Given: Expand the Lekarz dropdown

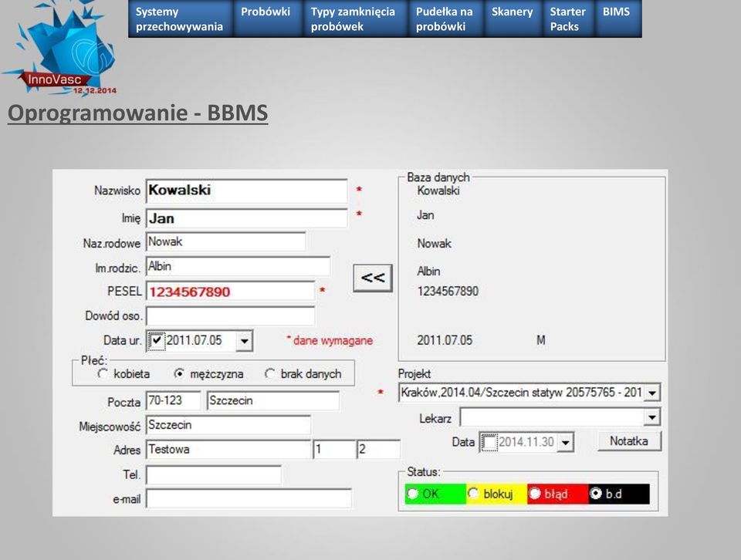Looking at the screenshot, I should coord(652,417).
